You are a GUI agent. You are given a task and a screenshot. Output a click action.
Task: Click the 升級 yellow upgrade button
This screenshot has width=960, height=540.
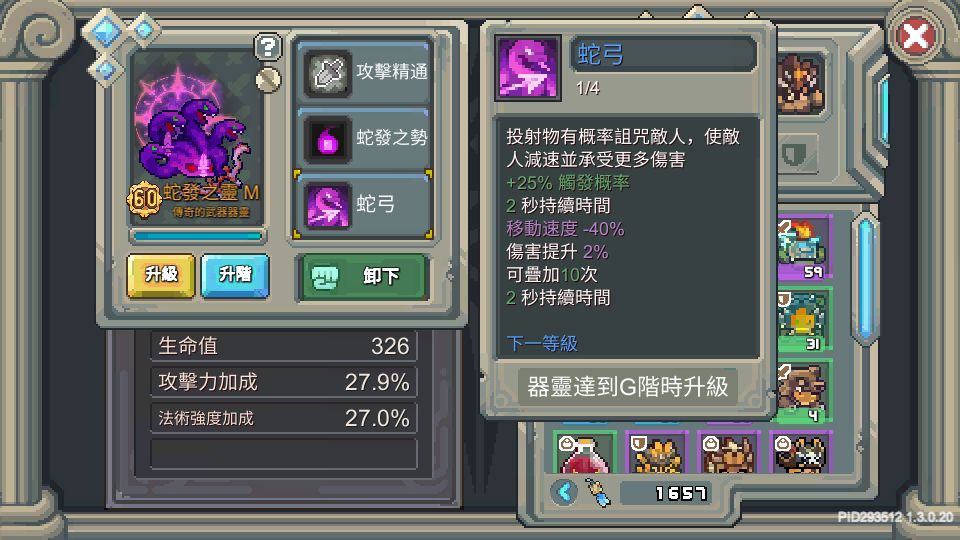pos(161,276)
